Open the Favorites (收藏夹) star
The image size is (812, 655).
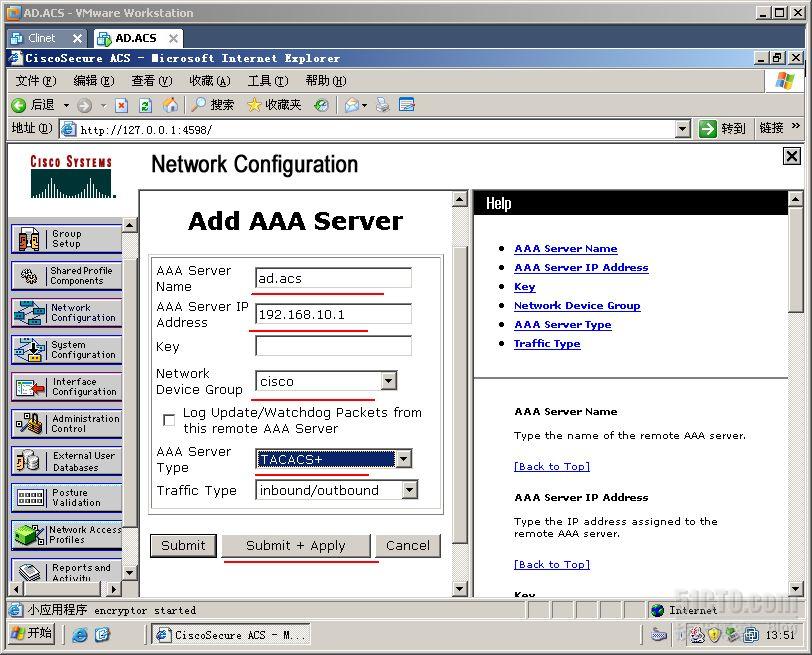[x=274, y=105]
